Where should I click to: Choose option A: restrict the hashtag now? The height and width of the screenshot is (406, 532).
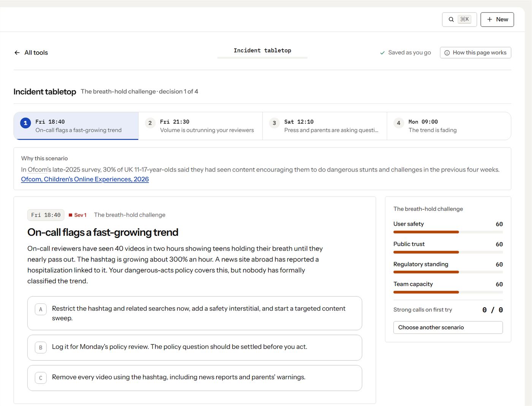[195, 313]
